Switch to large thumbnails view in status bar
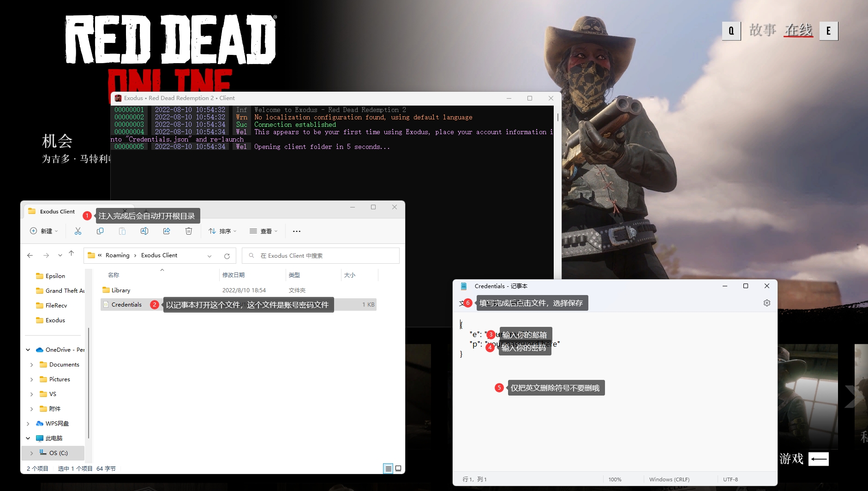Screen dimensions: 868x491 (x=398, y=468)
